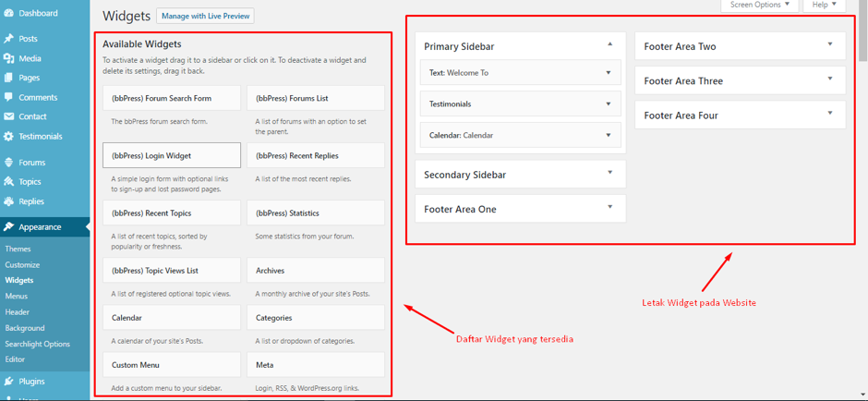Open the Header submenu item
This screenshot has width=868, height=401.
pos(18,311)
